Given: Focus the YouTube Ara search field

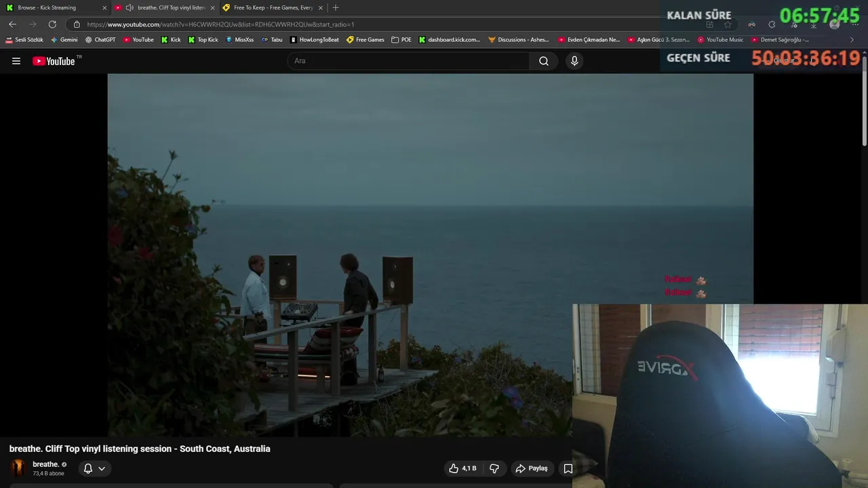Looking at the screenshot, I should click(x=409, y=61).
